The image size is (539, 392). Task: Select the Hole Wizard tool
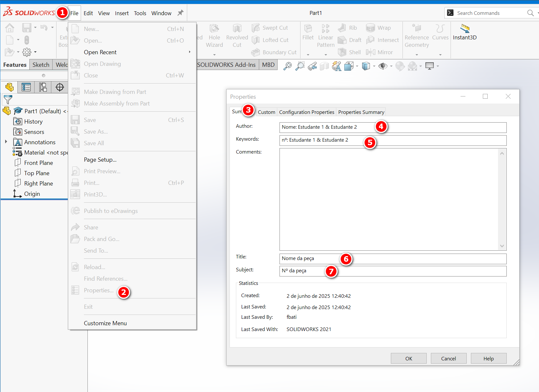pos(214,35)
